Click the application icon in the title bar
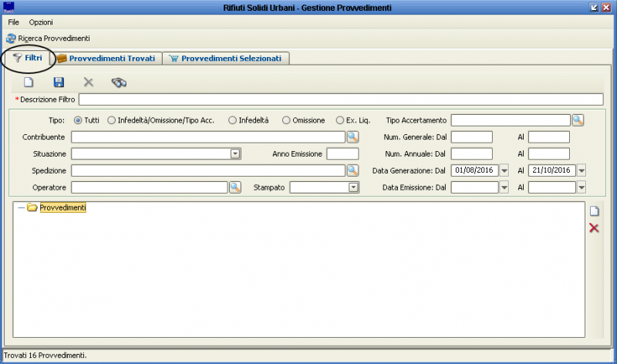 [8, 7]
